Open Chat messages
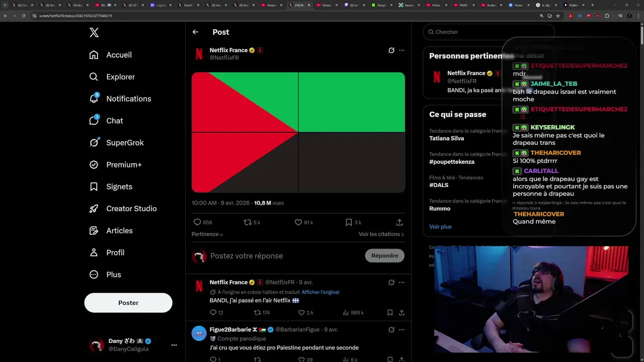The width and height of the screenshot is (644, 362). (x=106, y=121)
